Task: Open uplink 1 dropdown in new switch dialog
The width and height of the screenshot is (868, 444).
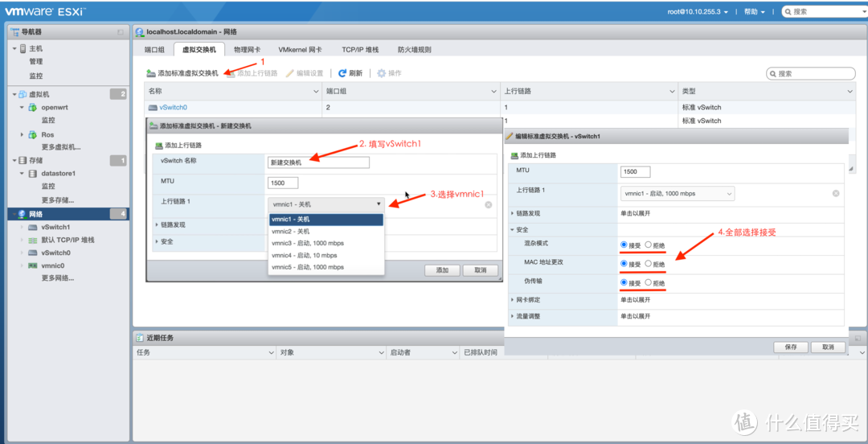Action: click(x=326, y=204)
